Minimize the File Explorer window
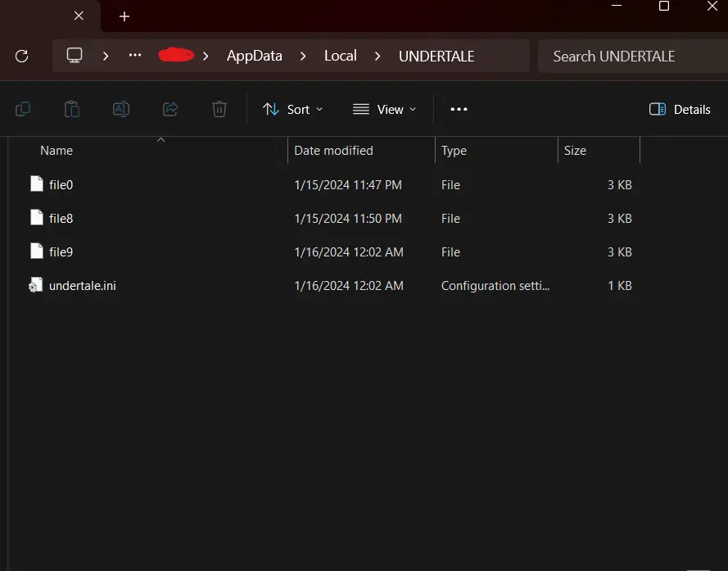 click(617, 6)
